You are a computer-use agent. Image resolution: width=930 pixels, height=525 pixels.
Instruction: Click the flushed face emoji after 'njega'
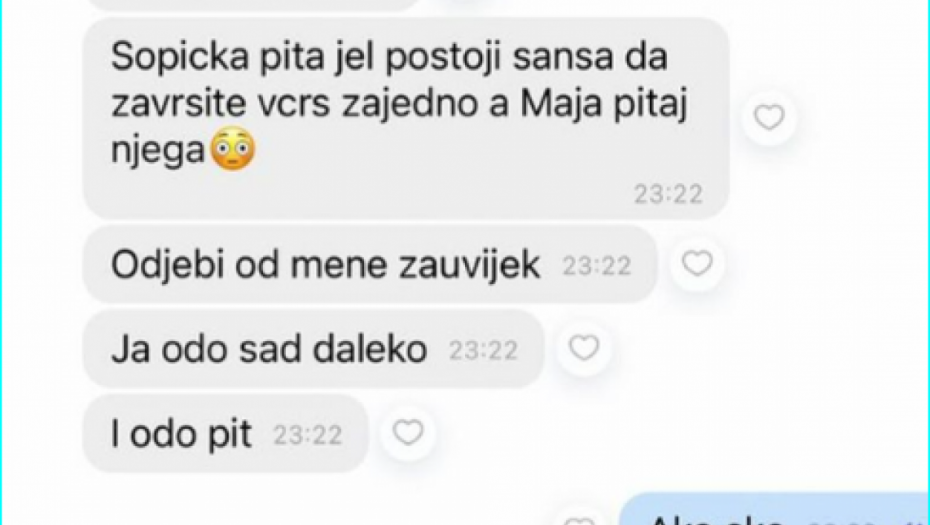coord(234,149)
